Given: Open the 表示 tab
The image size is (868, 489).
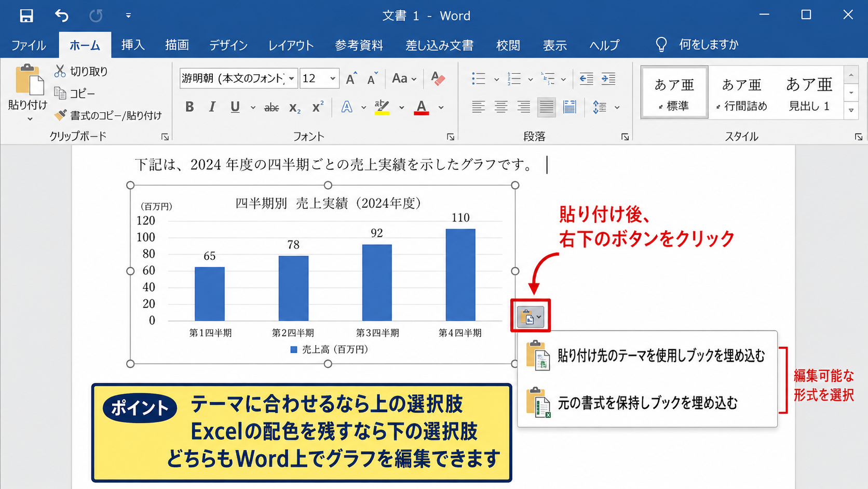Looking at the screenshot, I should (x=555, y=45).
